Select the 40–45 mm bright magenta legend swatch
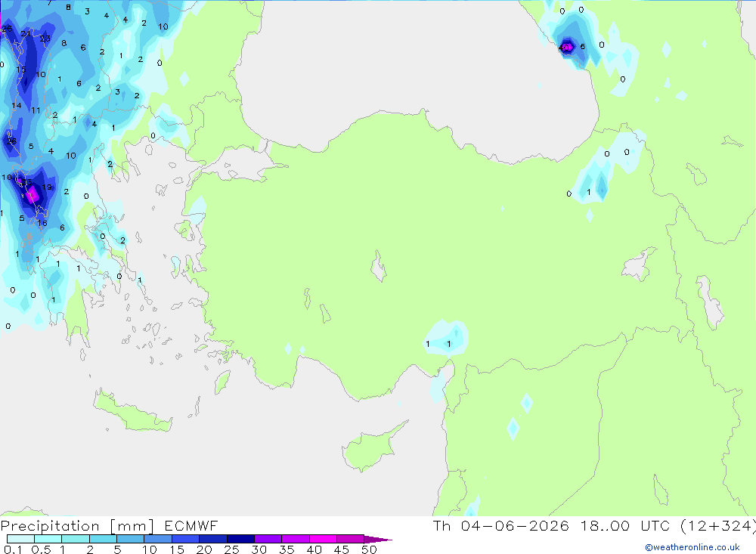 click(323, 539)
